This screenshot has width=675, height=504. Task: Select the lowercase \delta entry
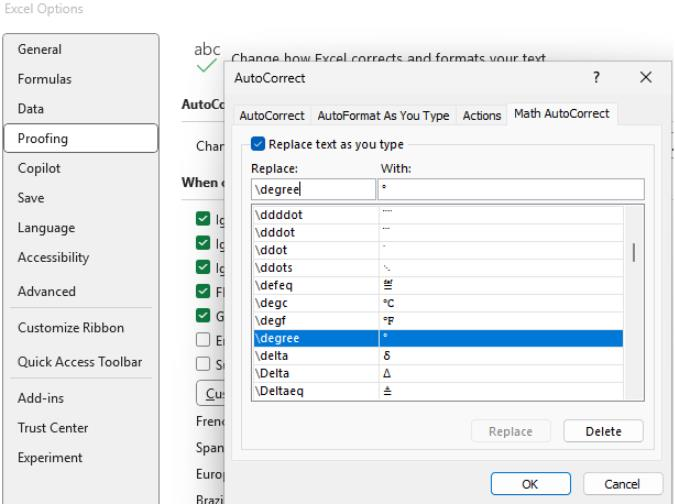[x=438, y=356]
